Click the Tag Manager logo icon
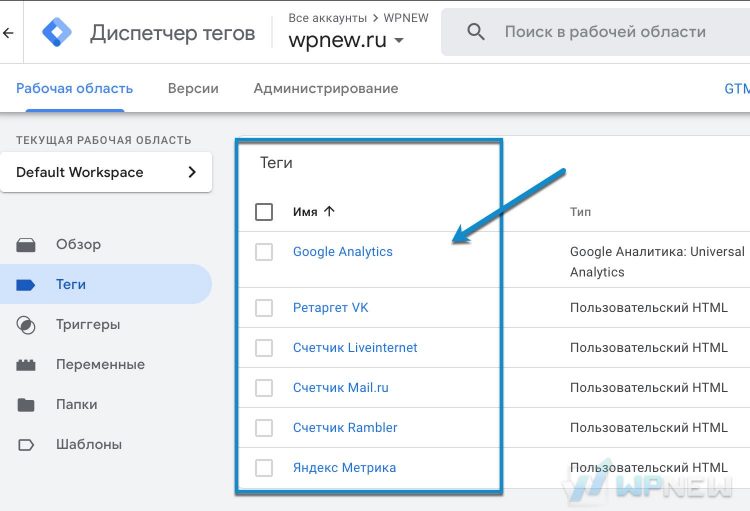The width and height of the screenshot is (750, 511). tap(57, 32)
